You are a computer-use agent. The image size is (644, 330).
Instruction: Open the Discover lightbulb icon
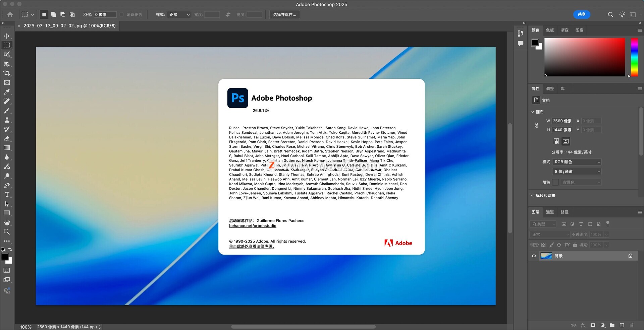tap(622, 14)
